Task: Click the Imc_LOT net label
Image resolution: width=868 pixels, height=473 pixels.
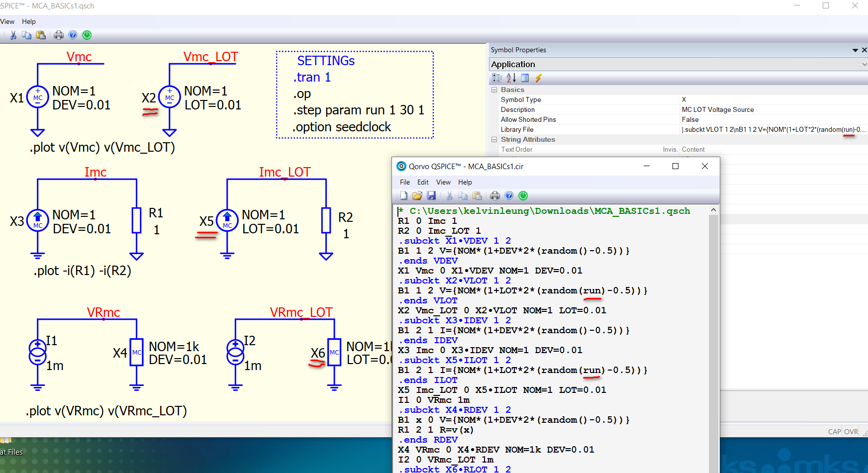Action: (285, 172)
